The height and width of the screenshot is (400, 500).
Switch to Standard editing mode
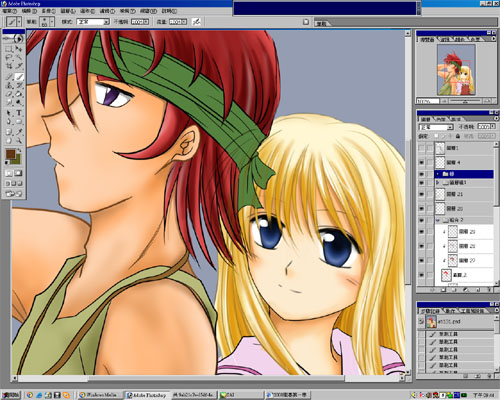tap(9, 173)
